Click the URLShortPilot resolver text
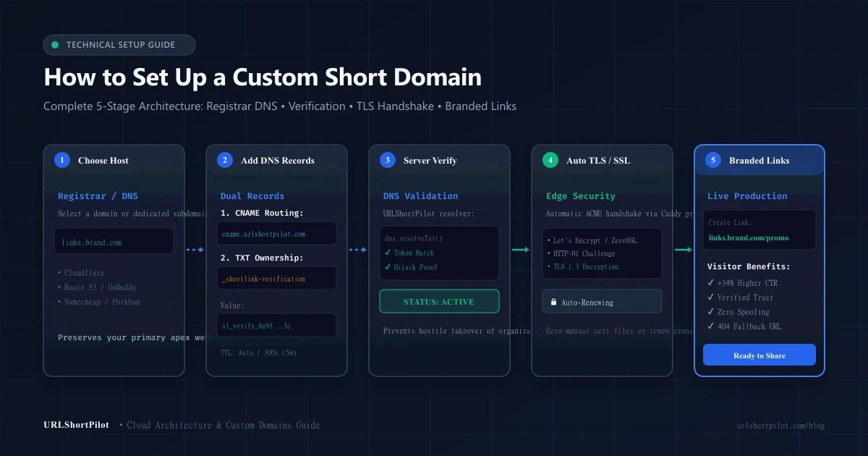868x456 pixels. [x=429, y=214]
